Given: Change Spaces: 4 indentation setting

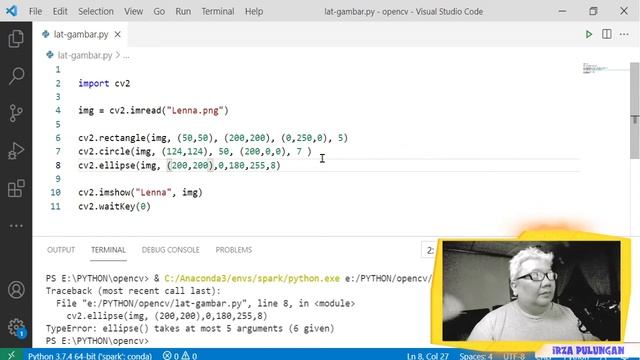Looking at the screenshot, I should click(476, 356).
